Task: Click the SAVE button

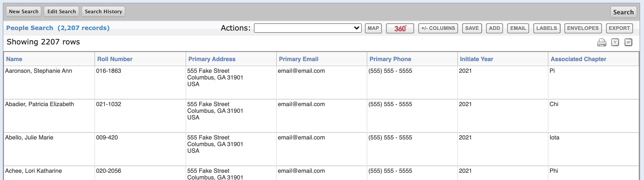Action: pyautogui.click(x=472, y=28)
